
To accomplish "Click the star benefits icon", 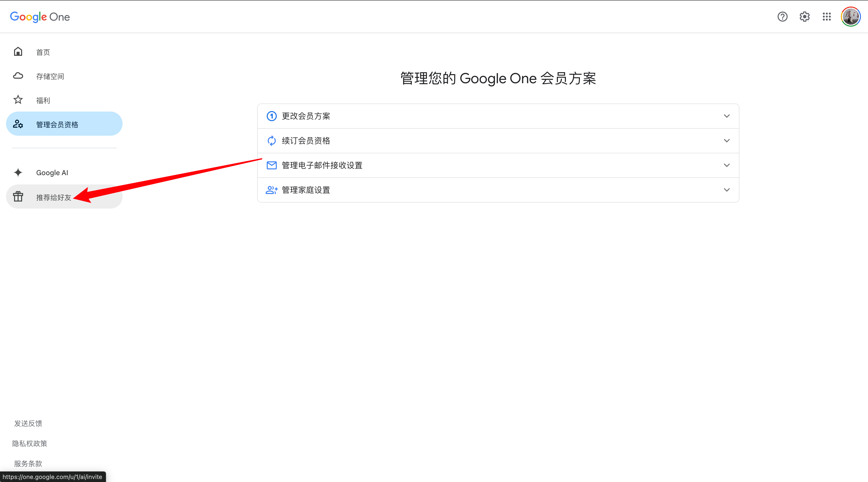I will (18, 100).
